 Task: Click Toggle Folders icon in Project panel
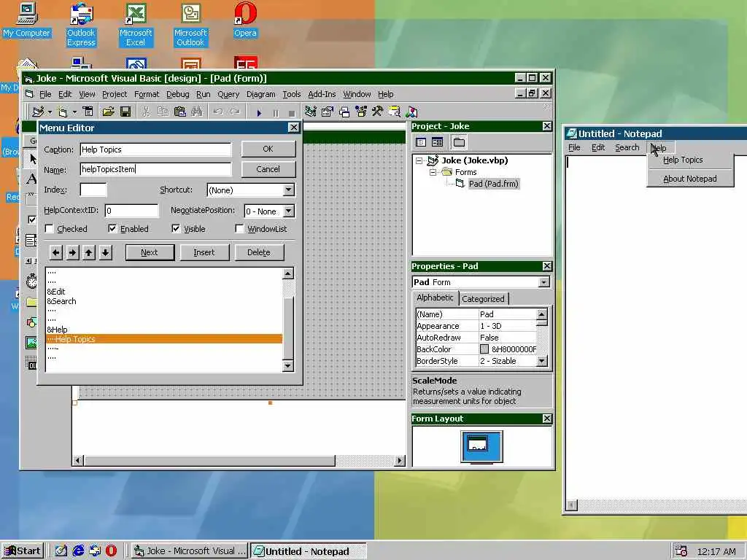click(x=459, y=142)
